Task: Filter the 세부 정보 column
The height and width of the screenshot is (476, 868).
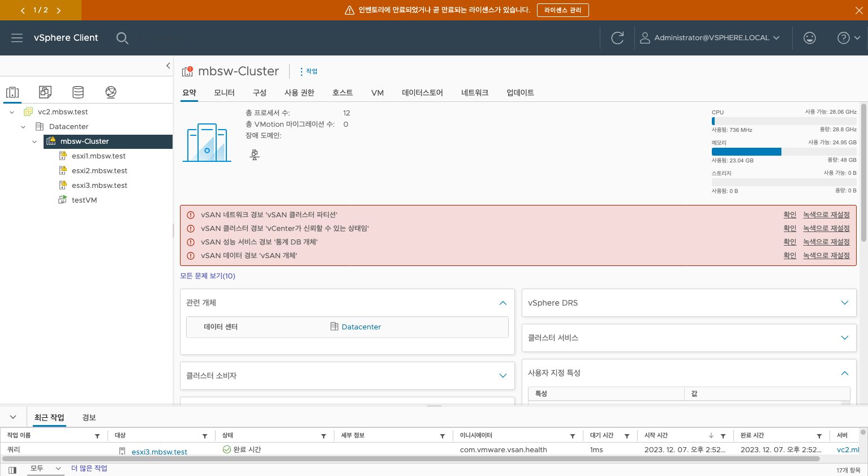Action: click(x=442, y=436)
